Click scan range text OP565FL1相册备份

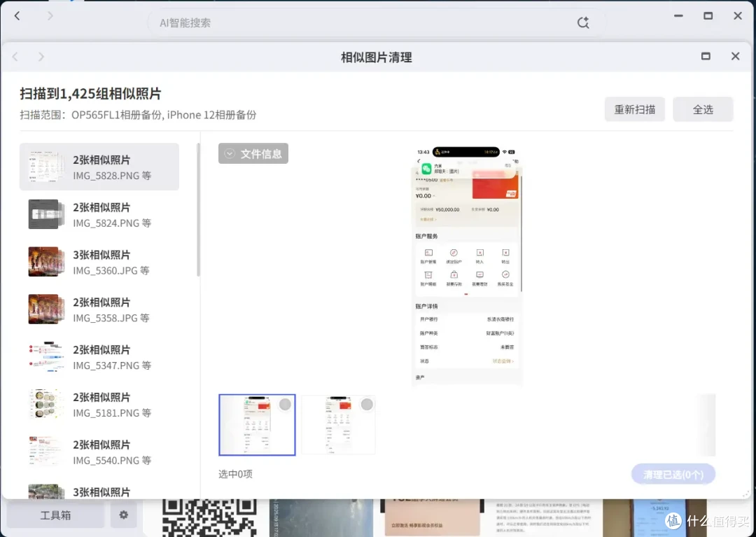(x=116, y=115)
